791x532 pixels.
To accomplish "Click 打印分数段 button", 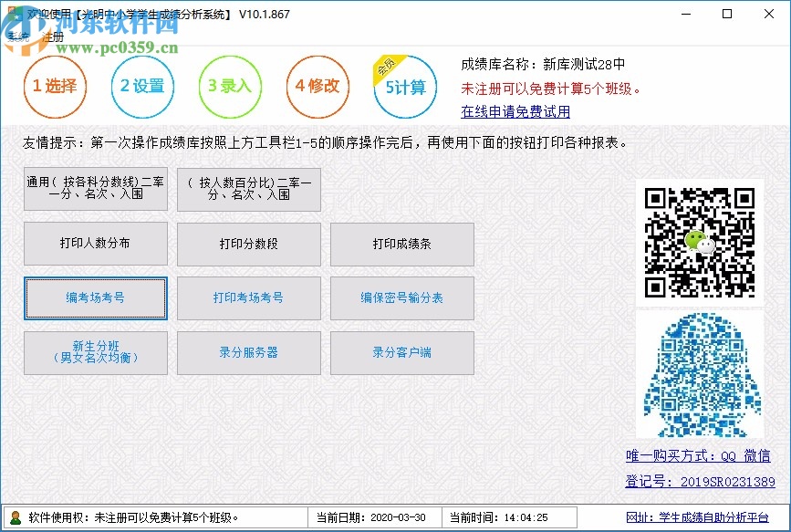I will [248, 244].
